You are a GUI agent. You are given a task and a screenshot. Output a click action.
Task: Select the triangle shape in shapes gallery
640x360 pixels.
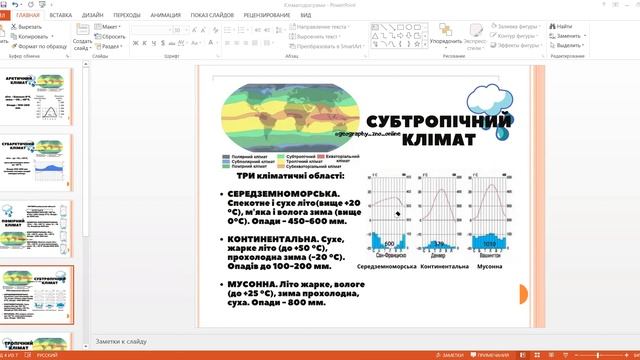click(375, 36)
